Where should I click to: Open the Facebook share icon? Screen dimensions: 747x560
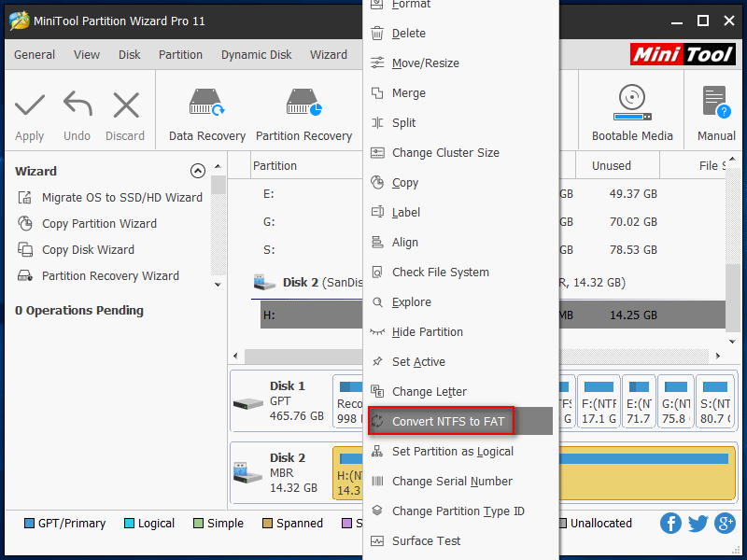[x=670, y=524]
